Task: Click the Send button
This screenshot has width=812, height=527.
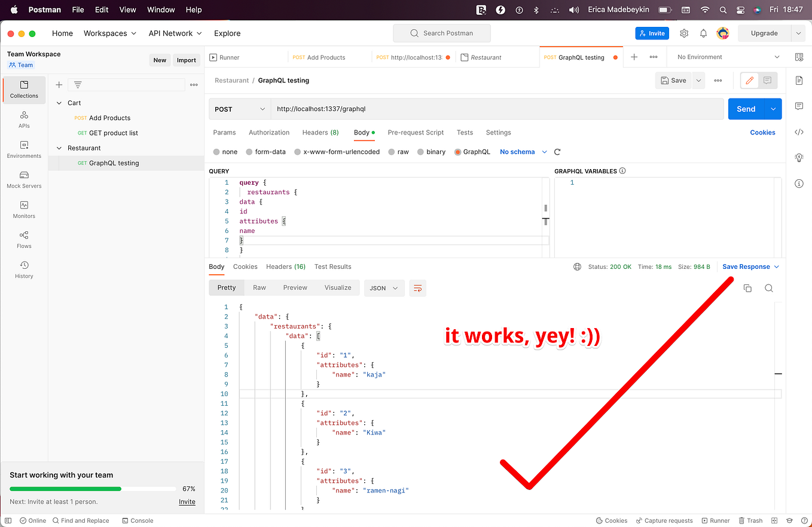Action: click(x=746, y=109)
